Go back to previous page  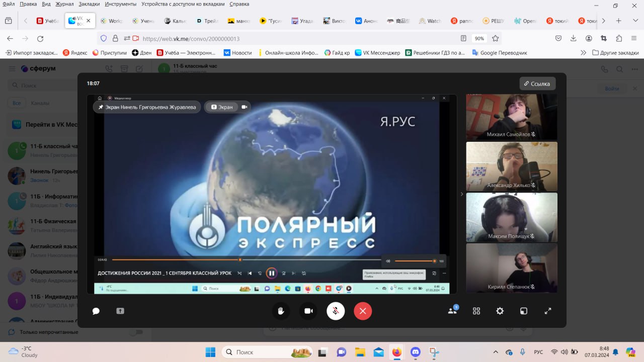10,38
